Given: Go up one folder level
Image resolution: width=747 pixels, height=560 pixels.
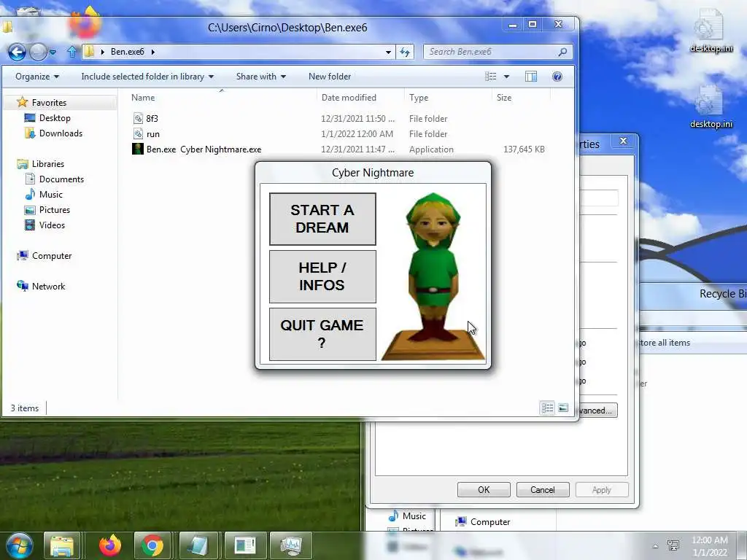Looking at the screenshot, I should (x=72, y=52).
